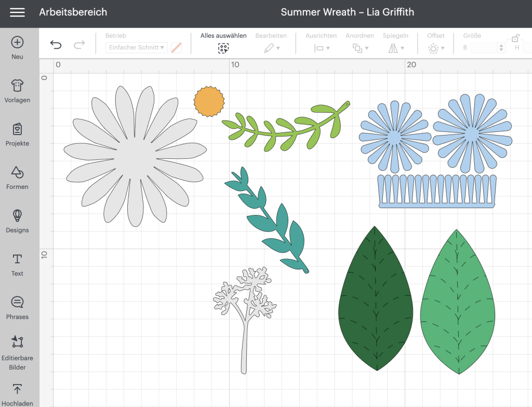This screenshot has width=532, height=407.
Task: Select the Text tool
Action: (x=17, y=265)
